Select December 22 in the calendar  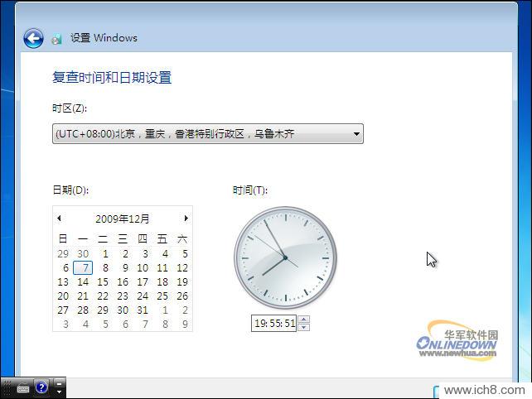point(103,296)
